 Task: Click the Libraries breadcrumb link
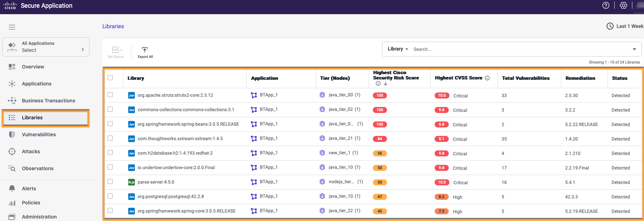tap(113, 26)
